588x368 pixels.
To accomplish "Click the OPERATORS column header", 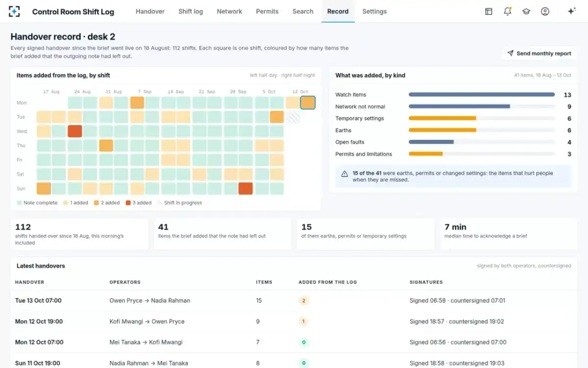I will [x=125, y=282].
